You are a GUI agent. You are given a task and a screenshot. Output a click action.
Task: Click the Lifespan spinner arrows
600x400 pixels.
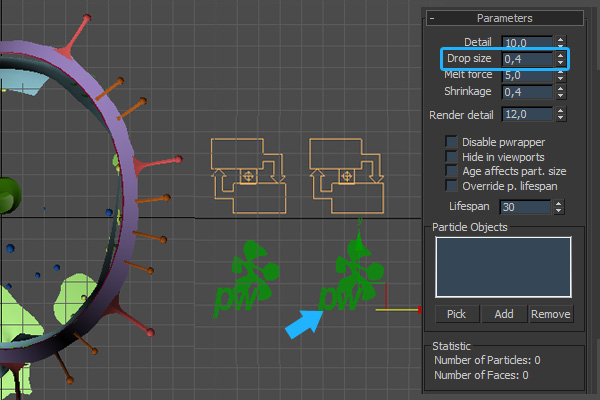pos(561,207)
